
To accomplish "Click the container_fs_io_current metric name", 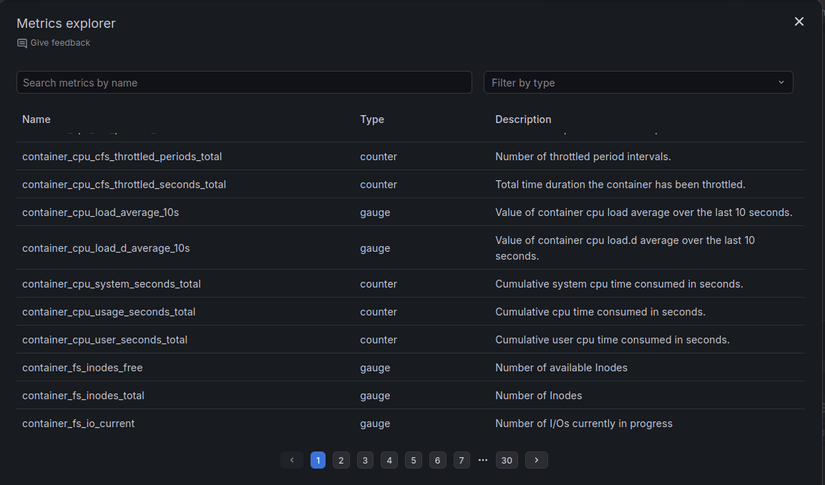I will (x=78, y=424).
